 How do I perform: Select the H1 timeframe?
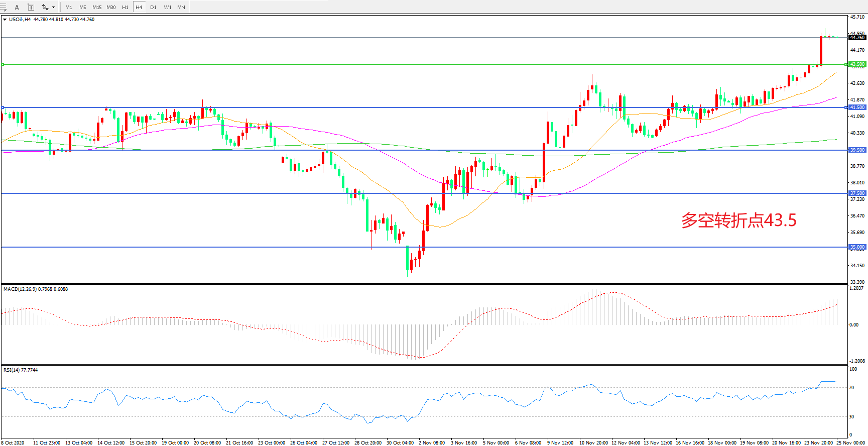point(125,7)
